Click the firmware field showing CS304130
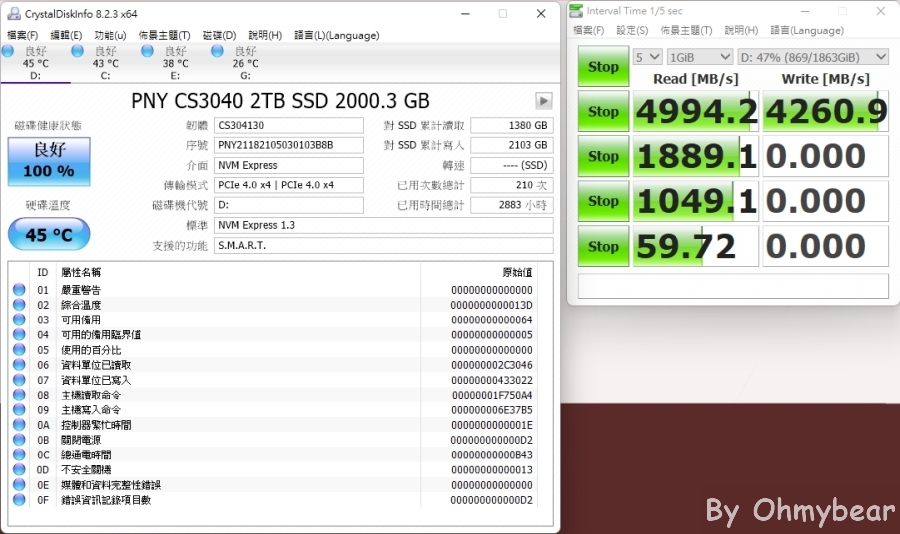The height and width of the screenshot is (534, 900). [x=289, y=125]
